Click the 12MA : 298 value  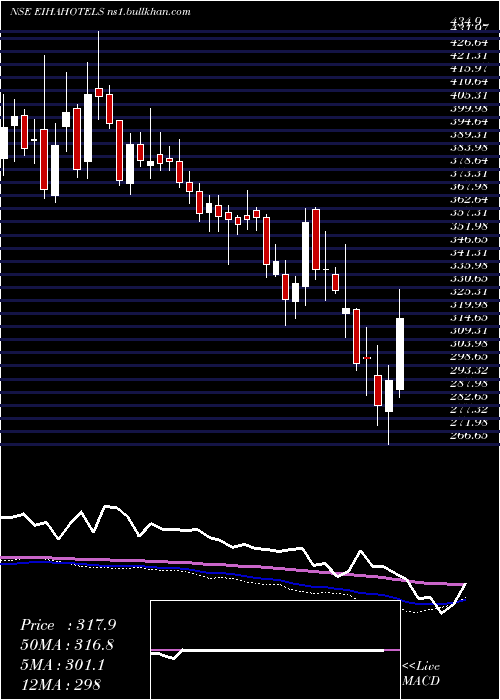[61, 684]
